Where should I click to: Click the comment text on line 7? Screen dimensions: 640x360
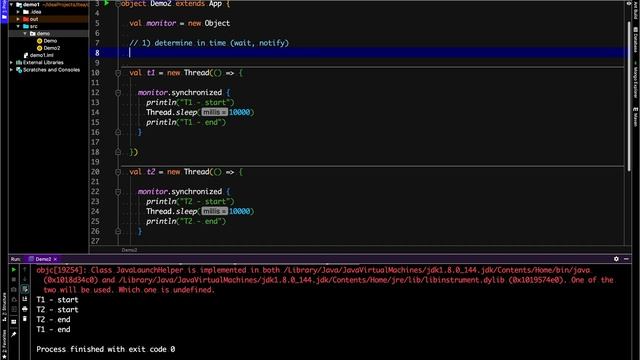coord(209,43)
